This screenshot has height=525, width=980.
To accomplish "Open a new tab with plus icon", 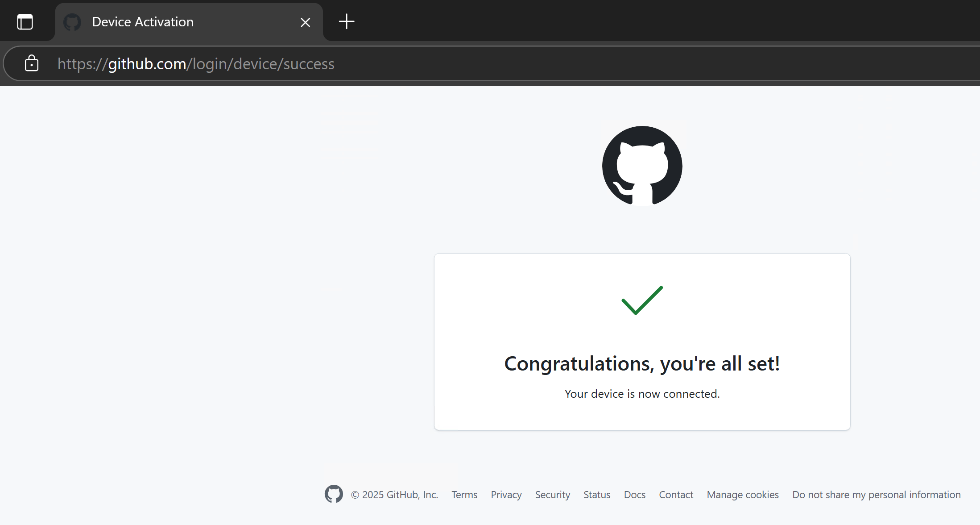I will click(x=346, y=21).
